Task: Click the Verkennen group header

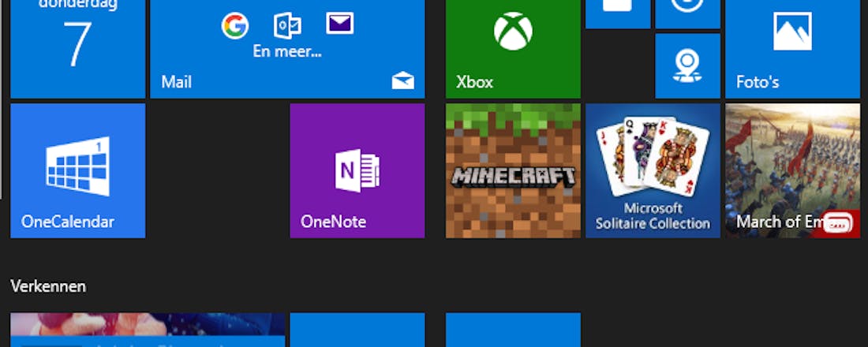Action: point(48,286)
